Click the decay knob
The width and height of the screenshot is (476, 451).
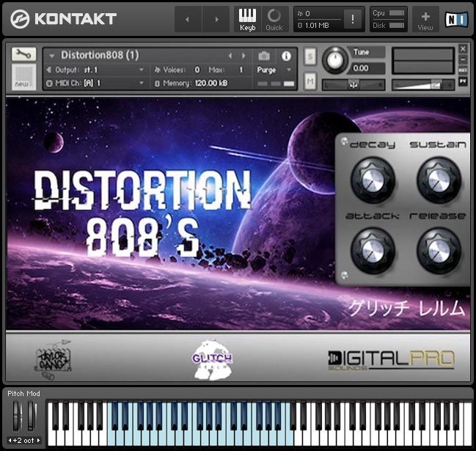[372, 180]
